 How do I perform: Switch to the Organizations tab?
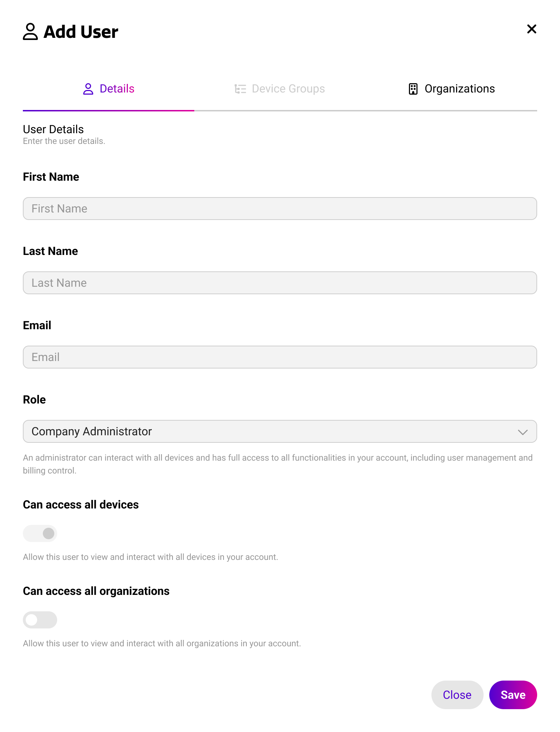point(451,89)
